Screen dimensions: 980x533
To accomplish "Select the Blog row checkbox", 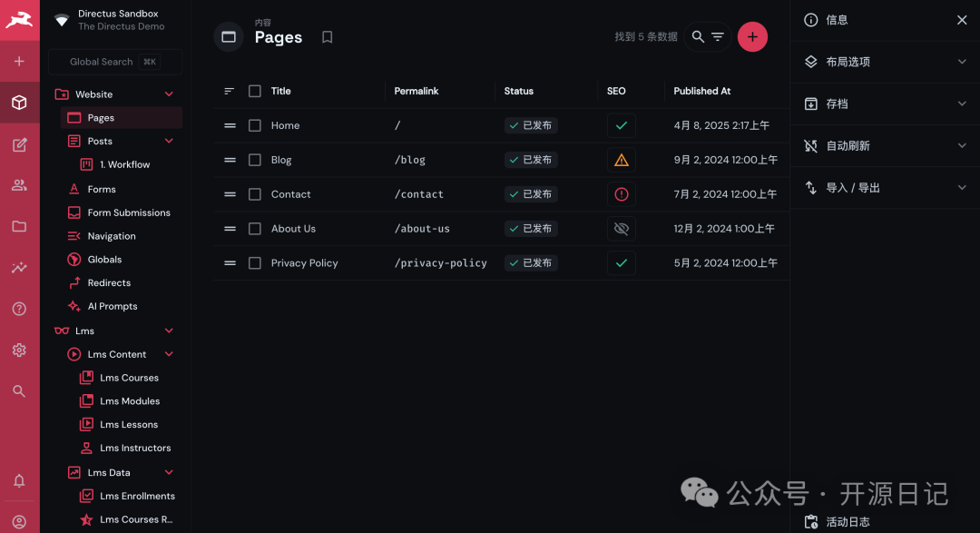I will [255, 160].
